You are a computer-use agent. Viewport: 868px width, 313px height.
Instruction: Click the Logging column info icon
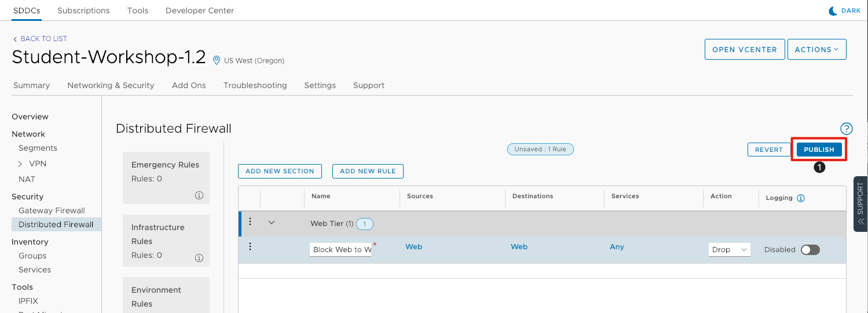pyautogui.click(x=801, y=198)
